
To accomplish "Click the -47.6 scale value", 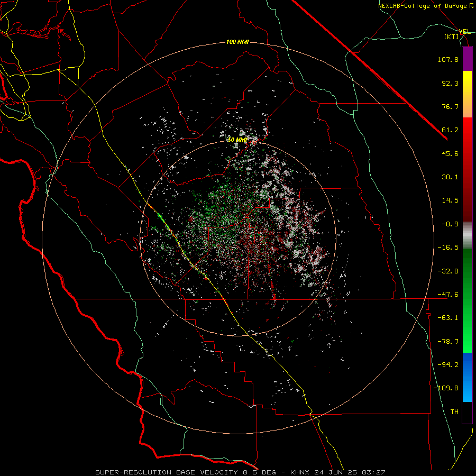I will [x=448, y=295].
